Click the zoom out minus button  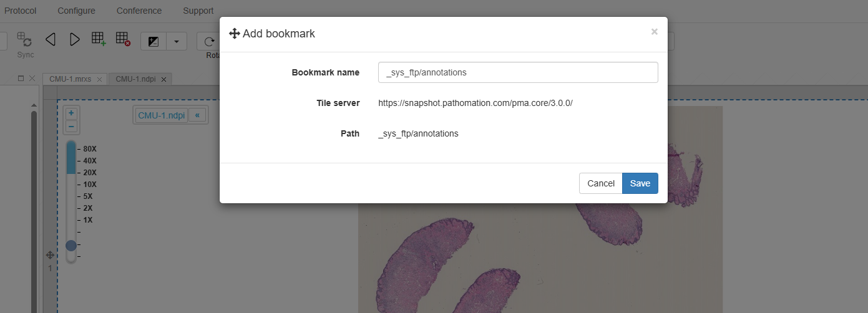(x=71, y=127)
